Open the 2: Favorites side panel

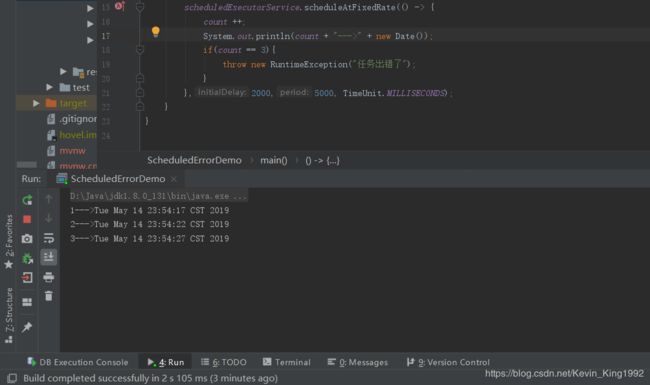9,241
